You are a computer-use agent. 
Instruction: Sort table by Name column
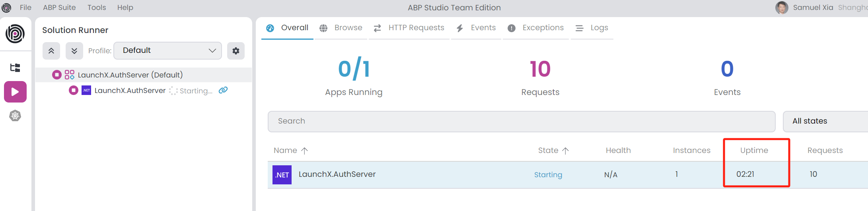(x=291, y=151)
